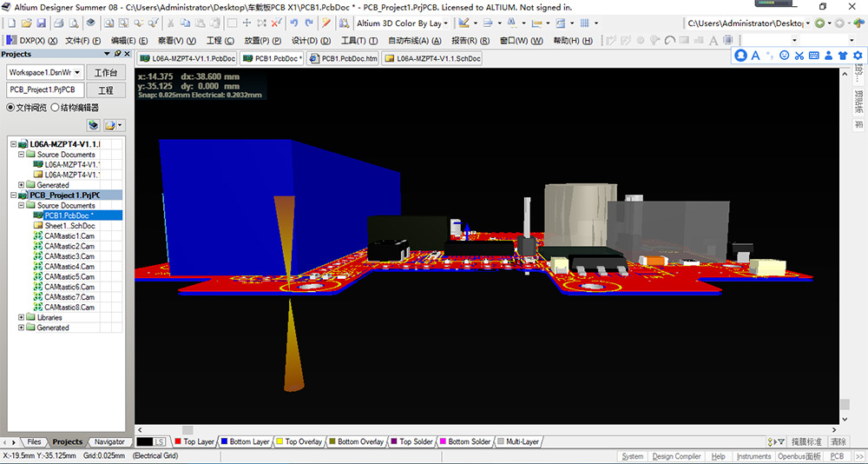The height and width of the screenshot is (464, 868).
Task: Click the 清除 clear button
Action: coord(838,441)
